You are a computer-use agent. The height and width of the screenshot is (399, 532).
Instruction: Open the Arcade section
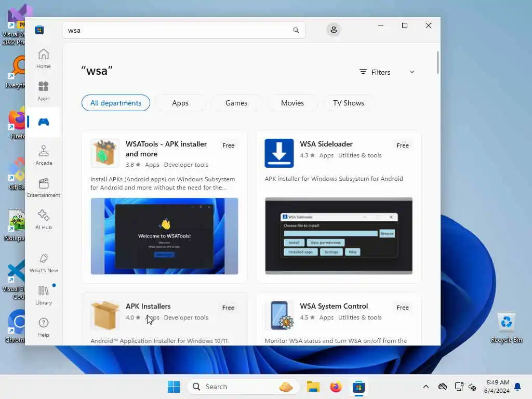(x=44, y=155)
